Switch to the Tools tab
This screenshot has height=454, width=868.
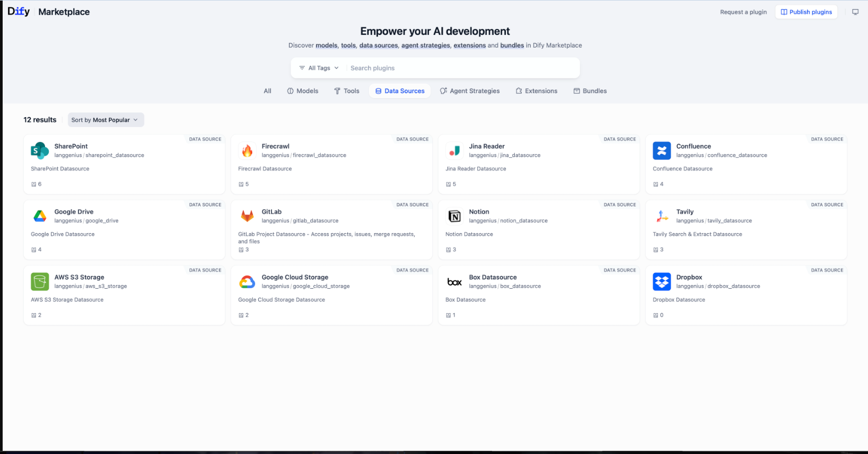(347, 91)
